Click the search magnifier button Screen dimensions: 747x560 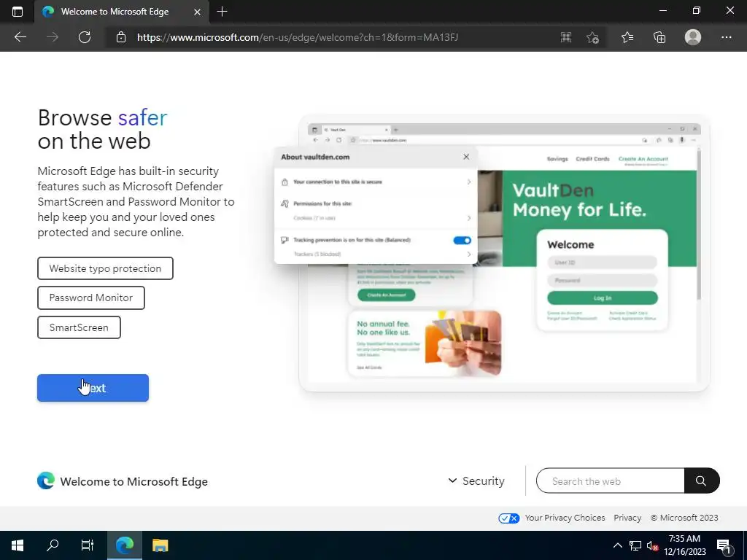click(702, 481)
